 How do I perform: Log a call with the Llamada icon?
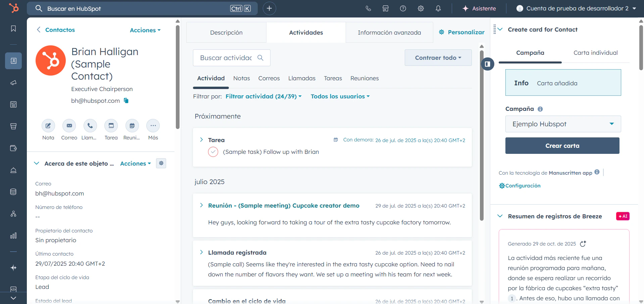[90, 126]
